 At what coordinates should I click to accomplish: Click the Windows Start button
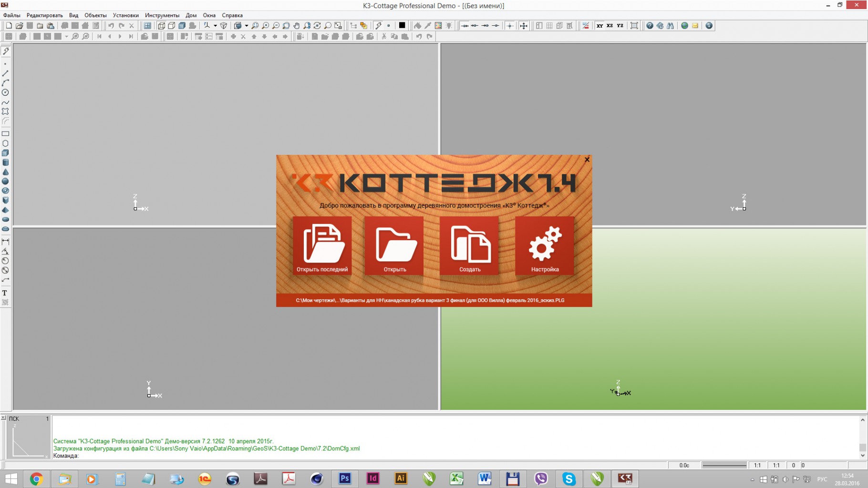tap(11, 478)
